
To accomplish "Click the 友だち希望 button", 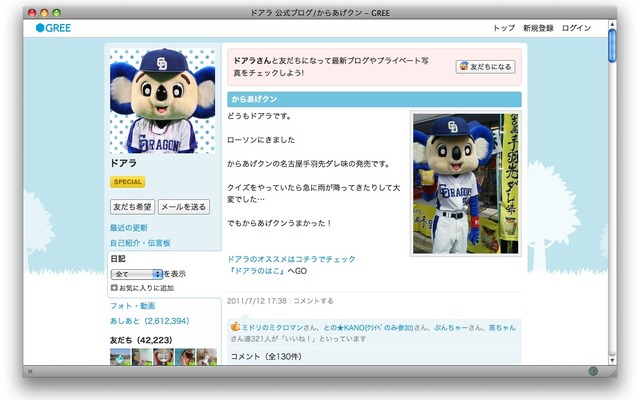I will (x=132, y=207).
